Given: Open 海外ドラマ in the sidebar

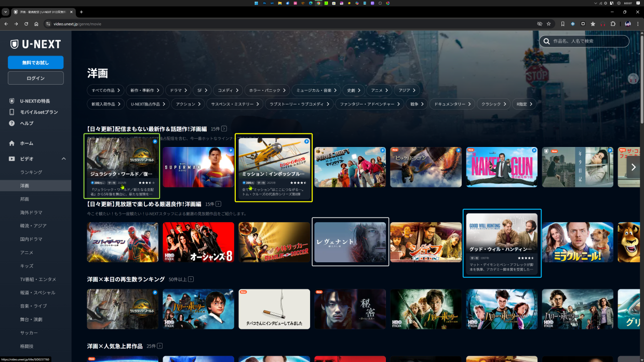Looking at the screenshot, I should tap(31, 212).
